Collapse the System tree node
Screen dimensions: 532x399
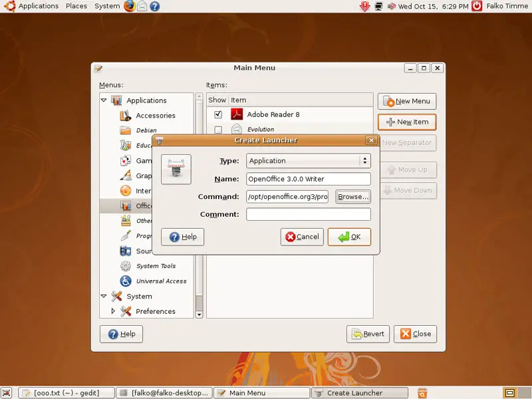(x=104, y=296)
